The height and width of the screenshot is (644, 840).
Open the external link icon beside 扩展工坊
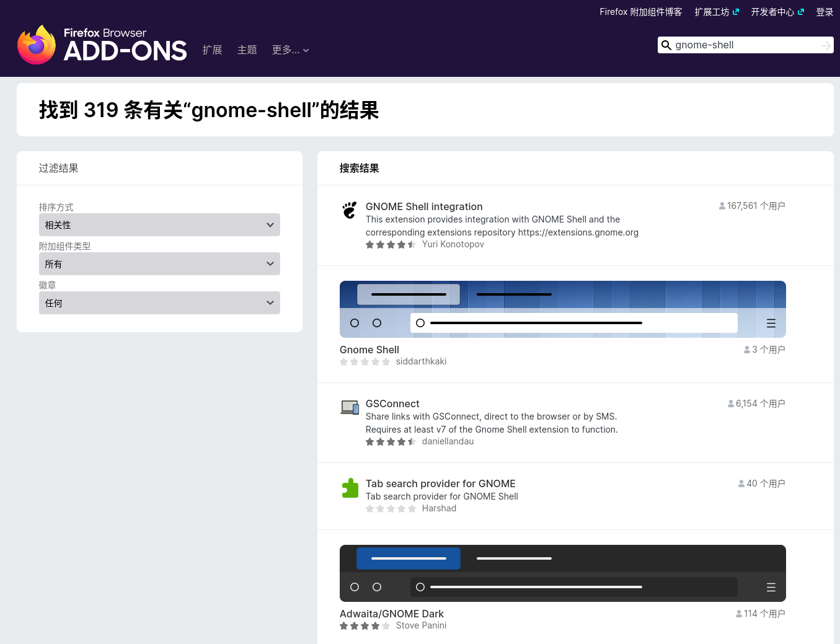click(736, 12)
